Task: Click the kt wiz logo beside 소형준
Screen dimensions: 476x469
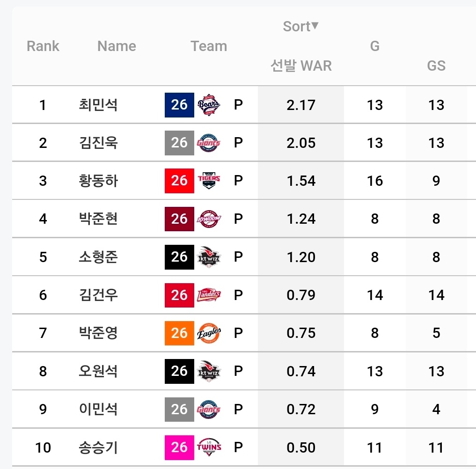Action: 209,257
